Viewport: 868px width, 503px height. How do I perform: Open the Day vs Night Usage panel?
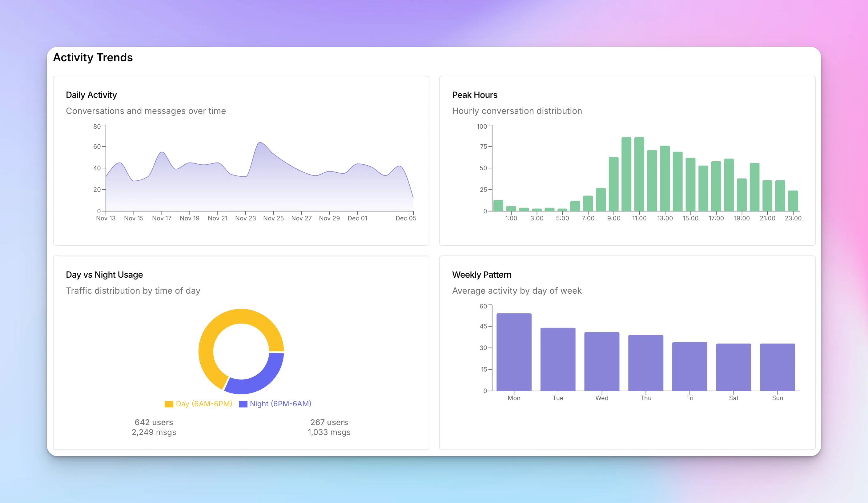pos(104,275)
